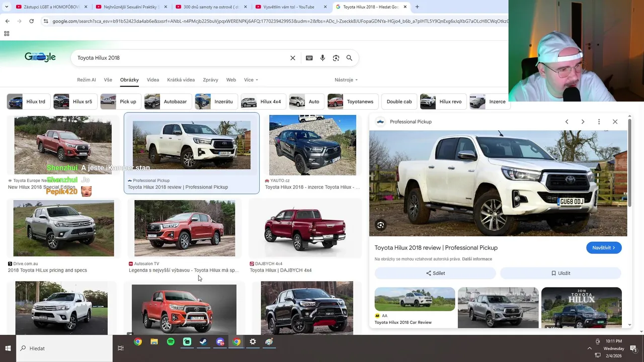This screenshot has width=644, height=362.
Task: Filter by Pick up chip
Action: click(121, 102)
